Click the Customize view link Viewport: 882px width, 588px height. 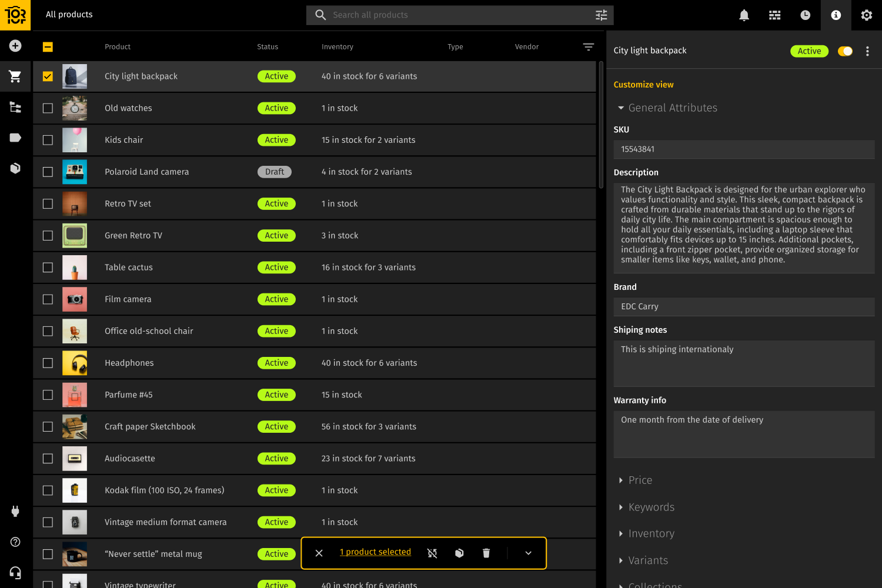pos(643,84)
